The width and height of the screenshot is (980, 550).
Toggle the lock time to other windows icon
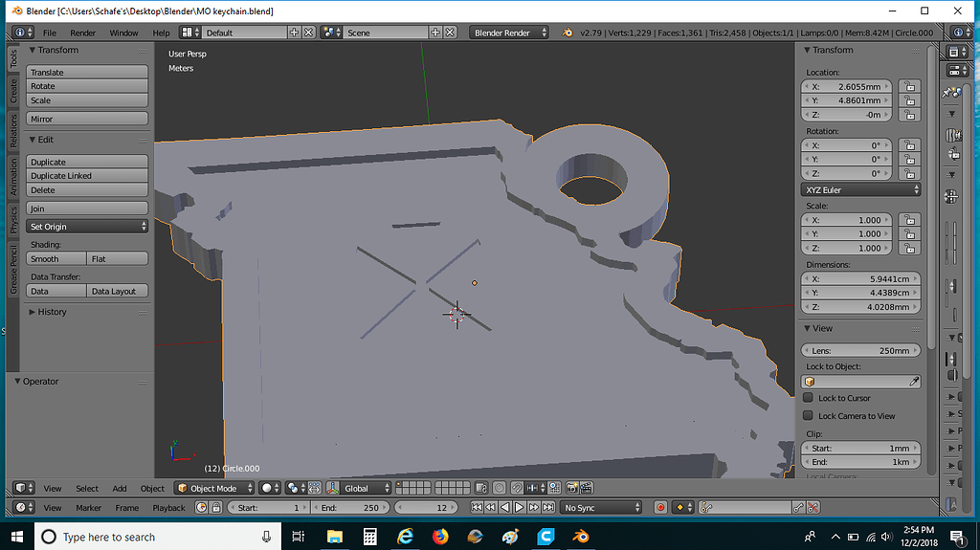point(215,508)
